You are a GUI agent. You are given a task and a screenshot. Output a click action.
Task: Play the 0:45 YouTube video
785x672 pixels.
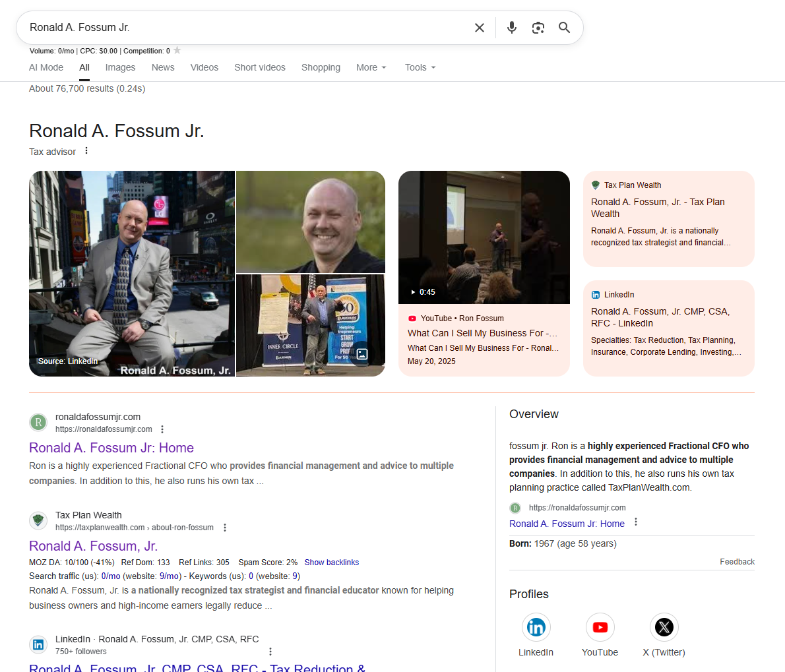coord(484,237)
